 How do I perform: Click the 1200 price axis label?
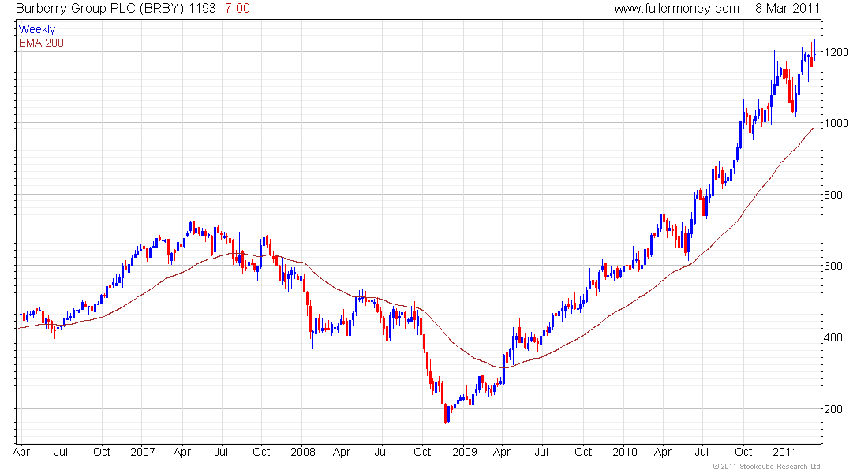836,53
